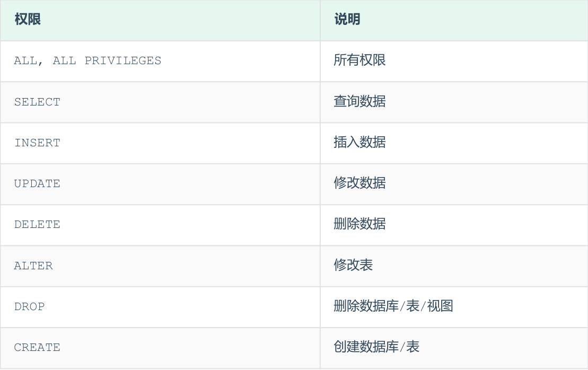Select the SELECT privilege cell

pos(37,102)
